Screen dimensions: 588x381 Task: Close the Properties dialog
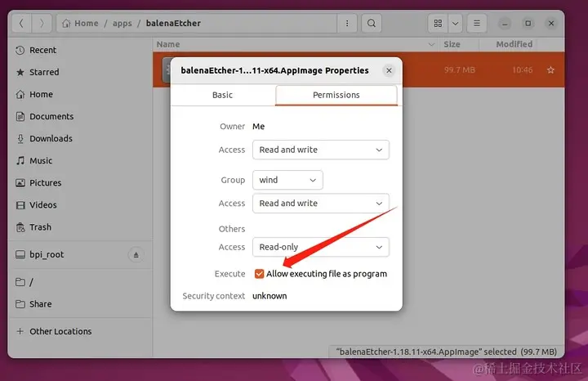point(389,70)
